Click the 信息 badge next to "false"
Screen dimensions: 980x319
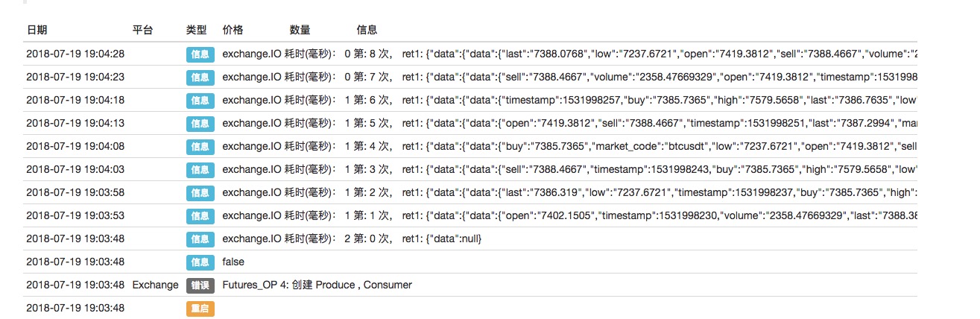click(x=200, y=262)
